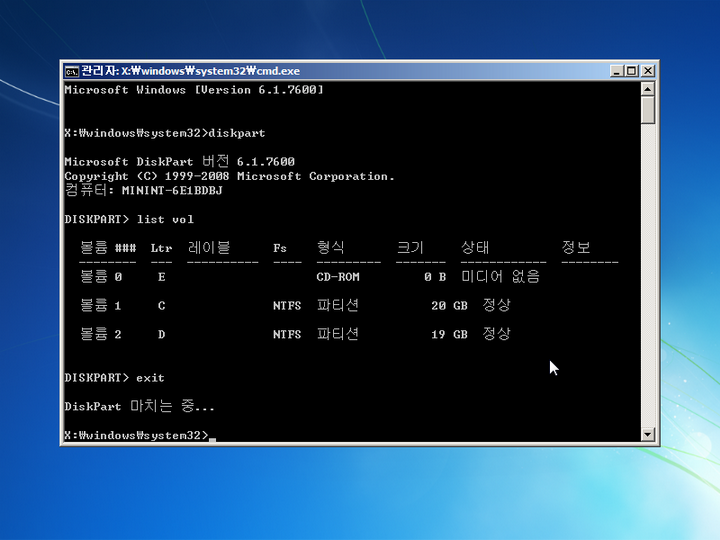Click the '0 B' size value
This screenshot has width=720, height=540.
pos(435,277)
